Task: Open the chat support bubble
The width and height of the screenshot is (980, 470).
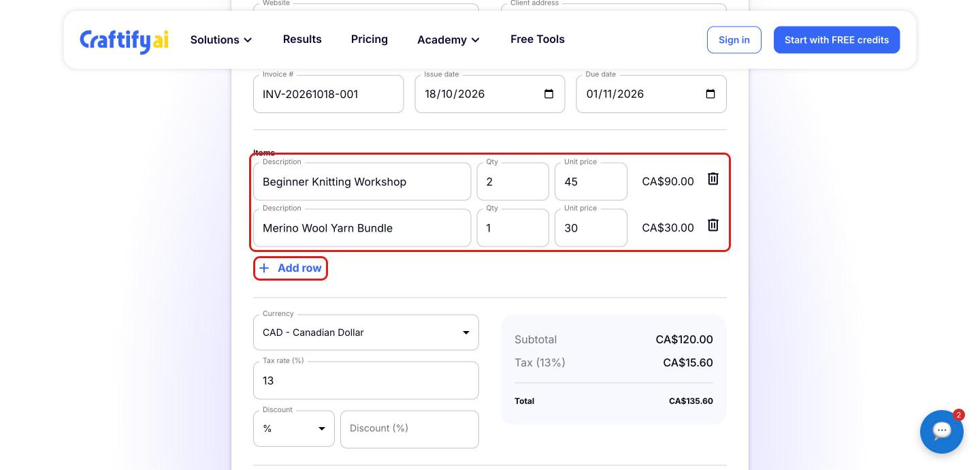Action: tap(942, 431)
